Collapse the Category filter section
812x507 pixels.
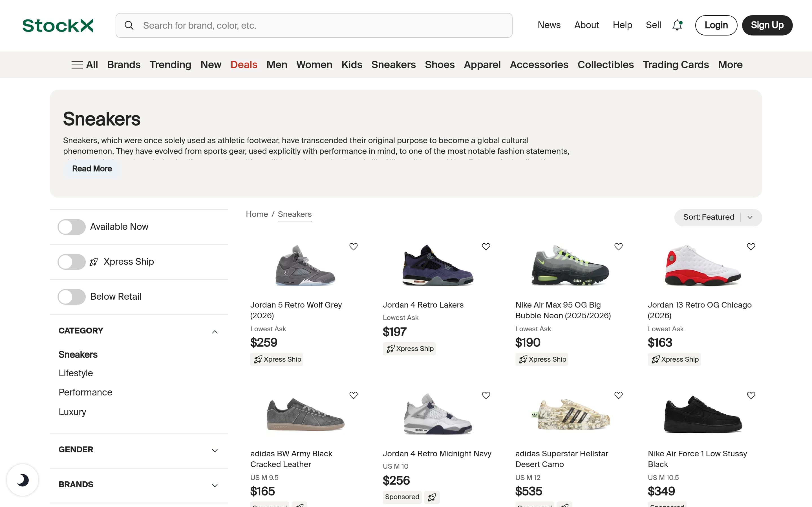[x=215, y=332]
